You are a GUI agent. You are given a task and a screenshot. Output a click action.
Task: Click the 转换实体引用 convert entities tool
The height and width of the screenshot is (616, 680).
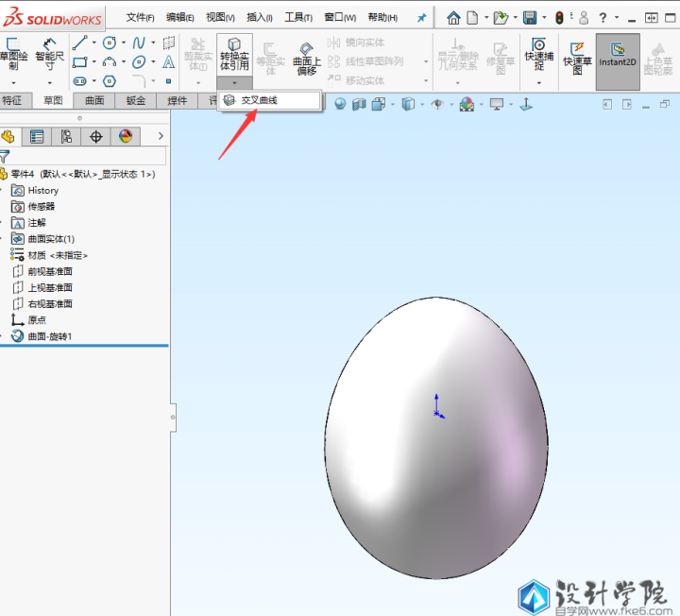(x=234, y=54)
